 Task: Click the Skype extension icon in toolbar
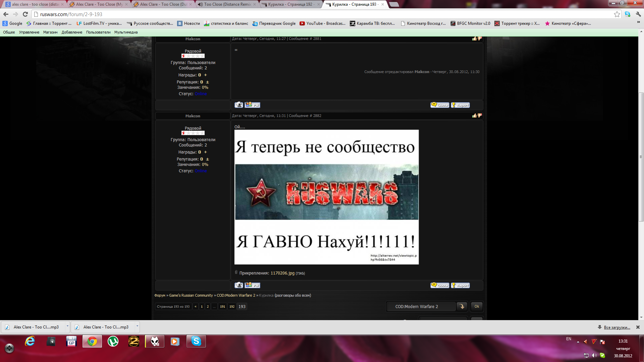click(x=628, y=14)
